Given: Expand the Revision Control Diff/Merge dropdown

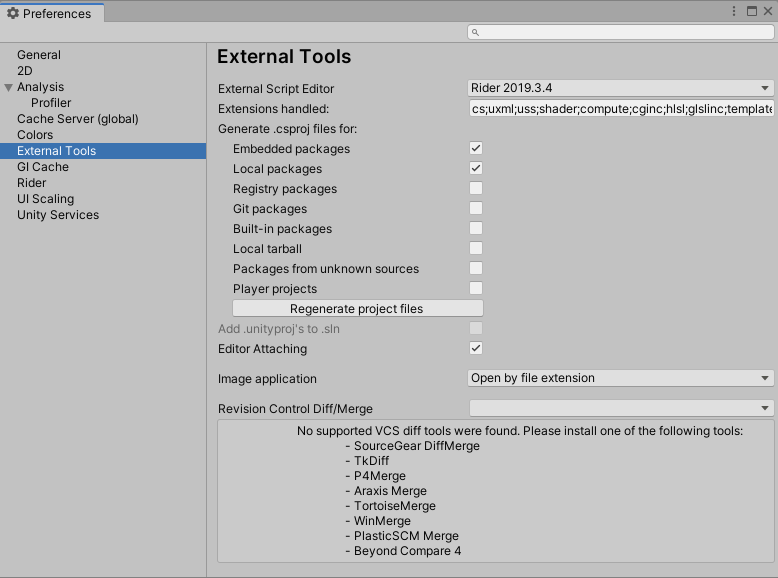Looking at the screenshot, I should coord(621,408).
